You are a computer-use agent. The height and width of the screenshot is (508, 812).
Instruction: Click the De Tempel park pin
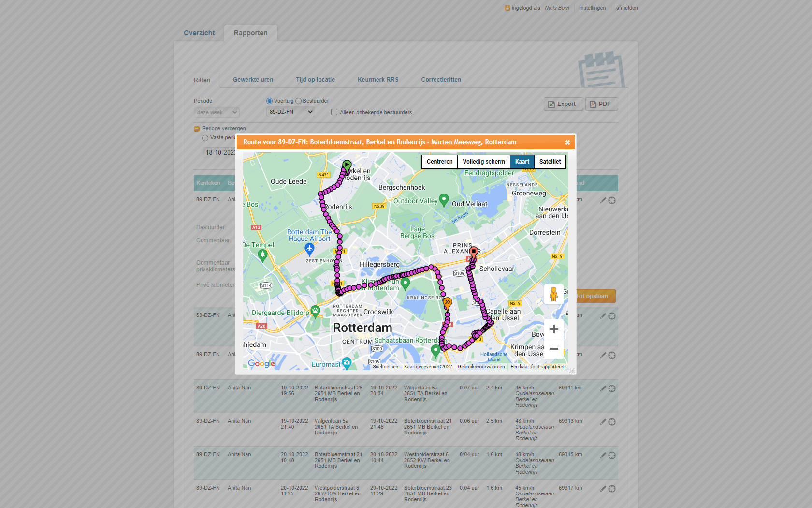point(262,256)
